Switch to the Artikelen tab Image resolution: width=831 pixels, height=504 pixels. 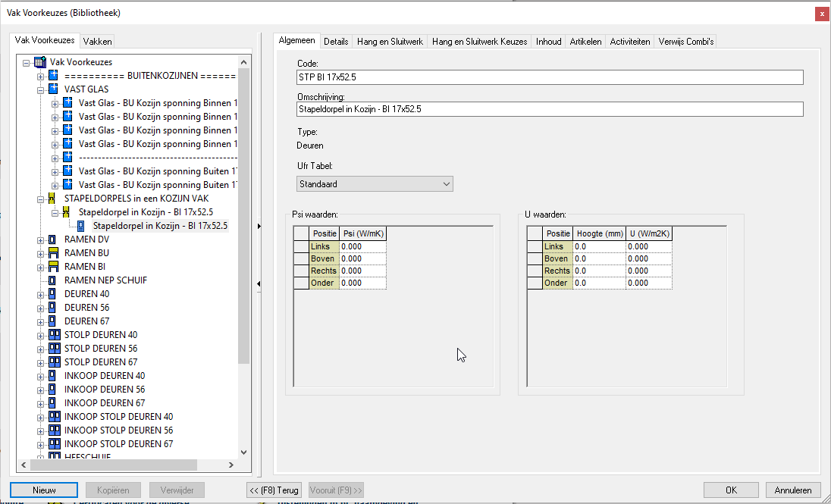click(585, 42)
